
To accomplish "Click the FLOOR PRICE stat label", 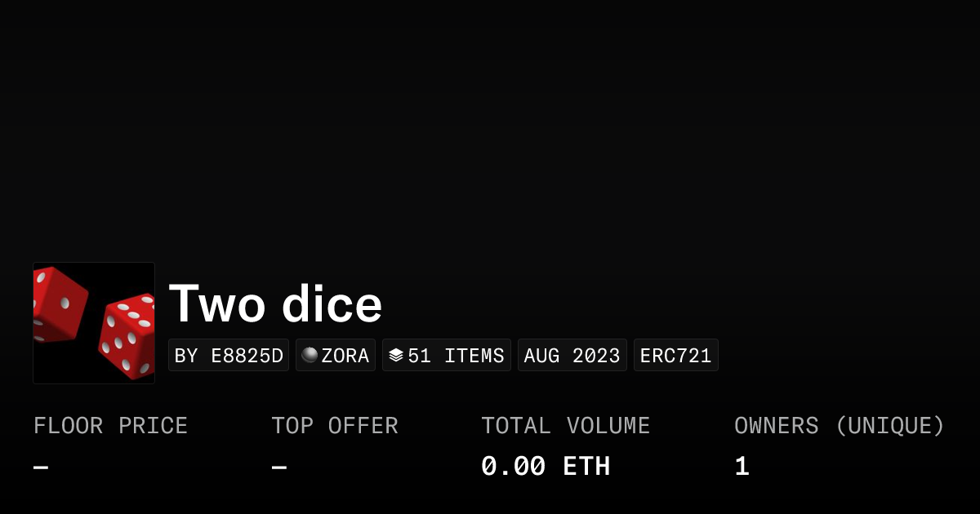I will pyautogui.click(x=110, y=425).
